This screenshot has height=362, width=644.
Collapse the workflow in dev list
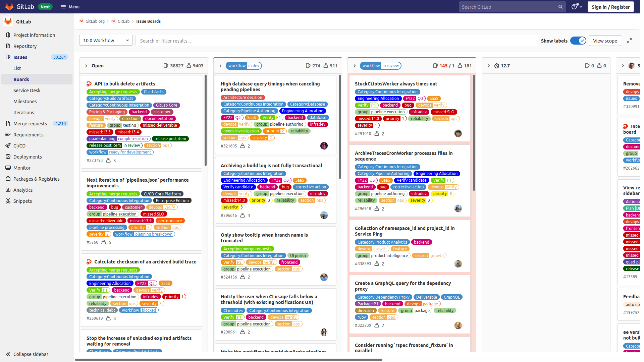[x=220, y=66]
